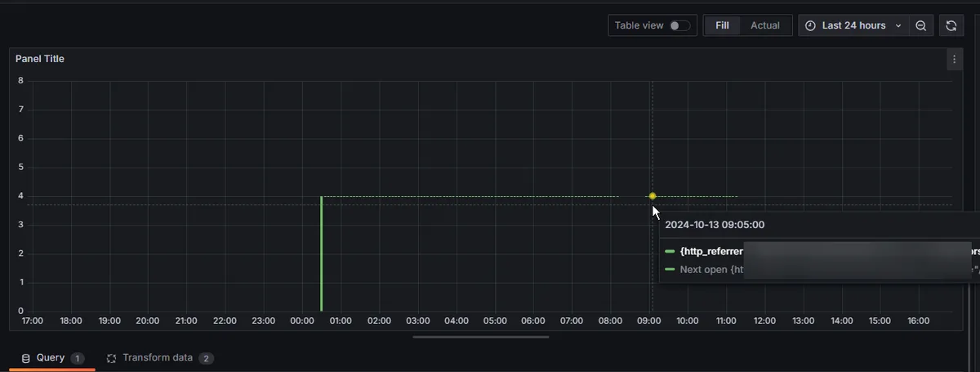Click the green vertical series line in the graph
Viewport: 980px width, 372px height.
pos(321,253)
